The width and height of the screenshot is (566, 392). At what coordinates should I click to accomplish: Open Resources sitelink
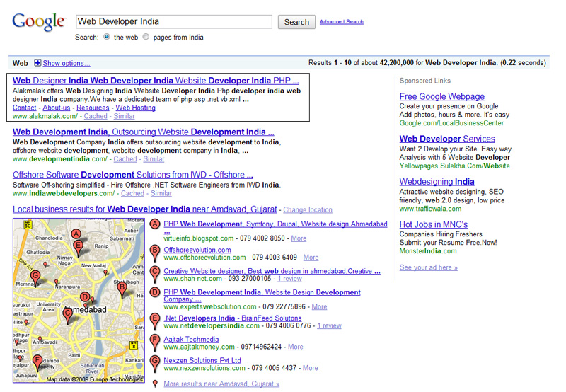(x=93, y=108)
